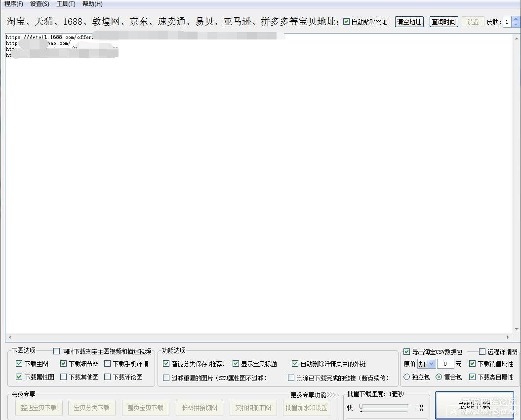Select the 独立包 radio button
Viewport: 521px width, 420px height.
pyautogui.click(x=407, y=377)
